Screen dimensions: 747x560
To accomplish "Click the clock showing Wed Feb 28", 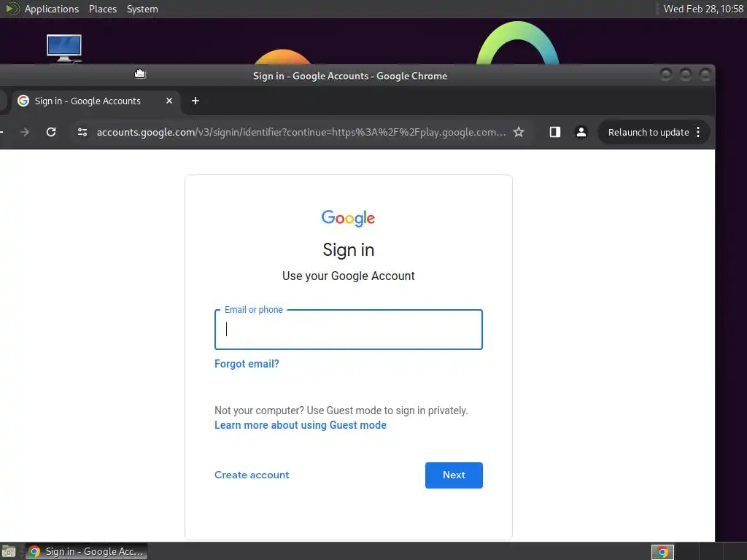I will [703, 9].
